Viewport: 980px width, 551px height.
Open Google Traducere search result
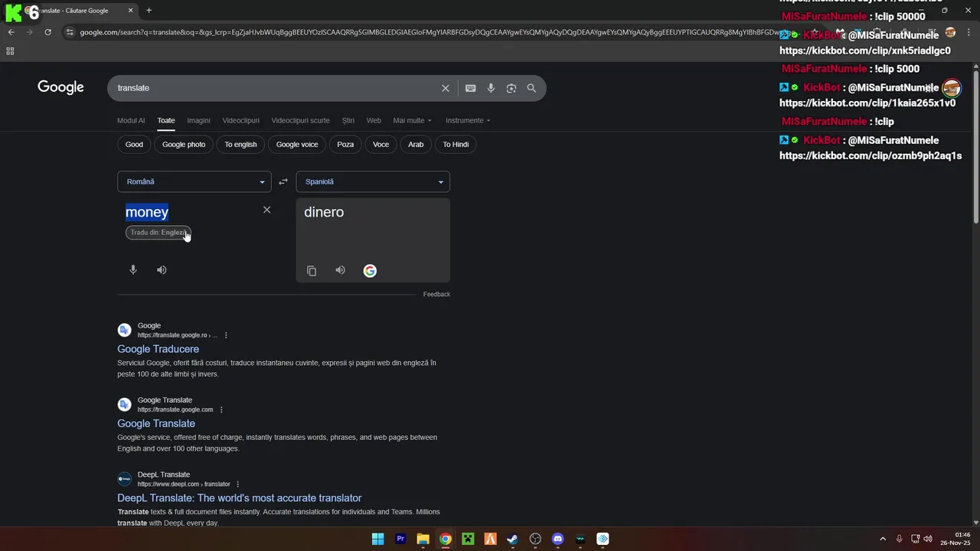coord(158,349)
